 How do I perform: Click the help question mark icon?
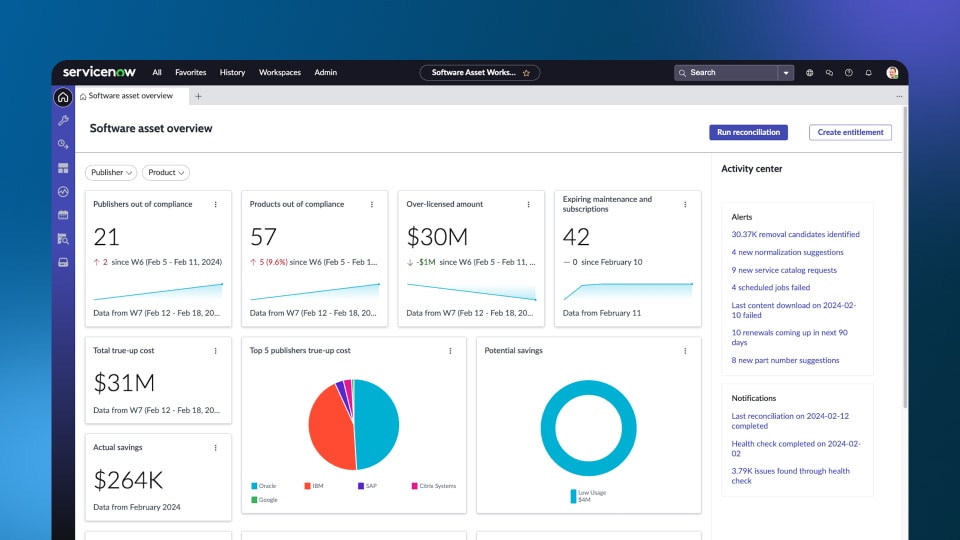848,73
